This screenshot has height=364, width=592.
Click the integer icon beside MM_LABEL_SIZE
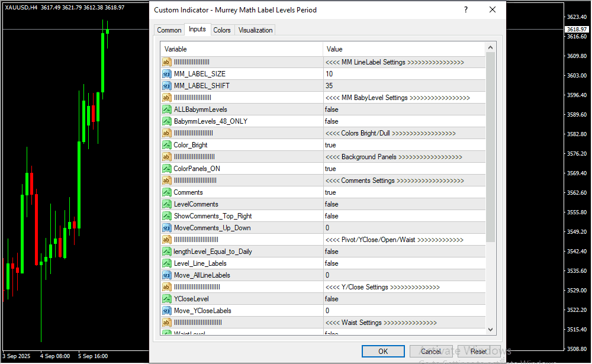coord(166,74)
